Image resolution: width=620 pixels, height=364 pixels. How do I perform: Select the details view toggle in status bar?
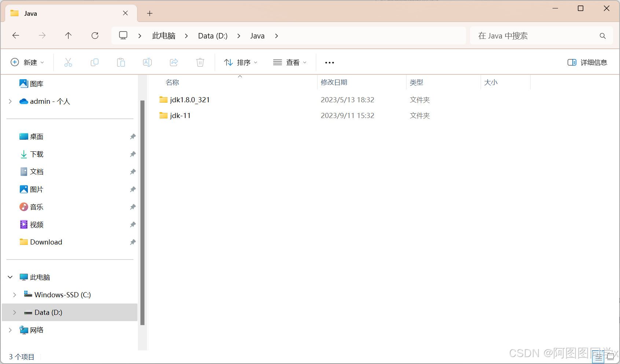point(598,356)
